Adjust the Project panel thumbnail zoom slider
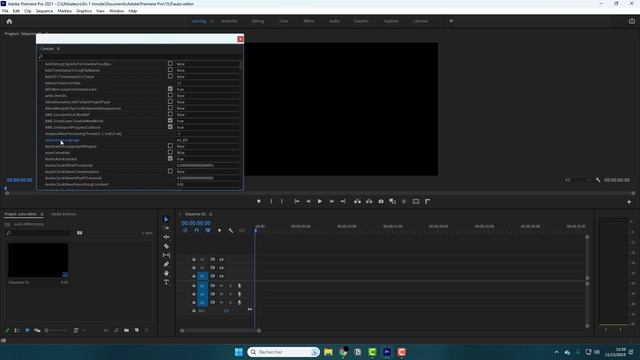This screenshot has width=640, height=360. point(56,330)
